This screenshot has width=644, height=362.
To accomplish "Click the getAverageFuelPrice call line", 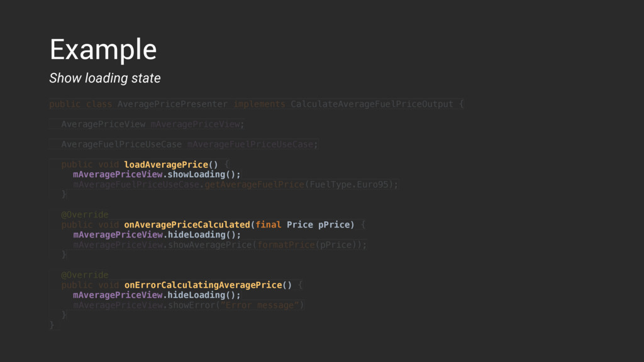I will (x=236, y=185).
